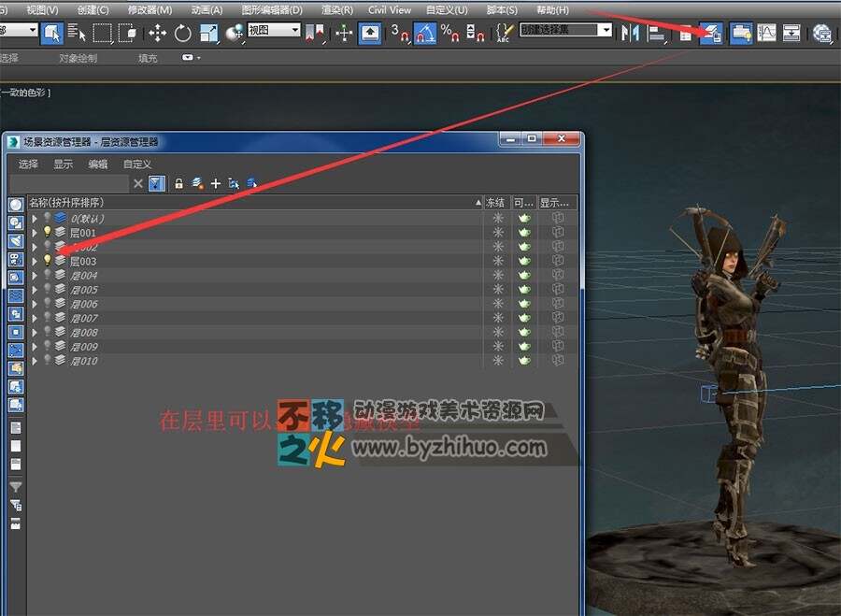Viewport: 841px width, 616px height.
Task: Expand layer 层010
Action: click(x=35, y=361)
